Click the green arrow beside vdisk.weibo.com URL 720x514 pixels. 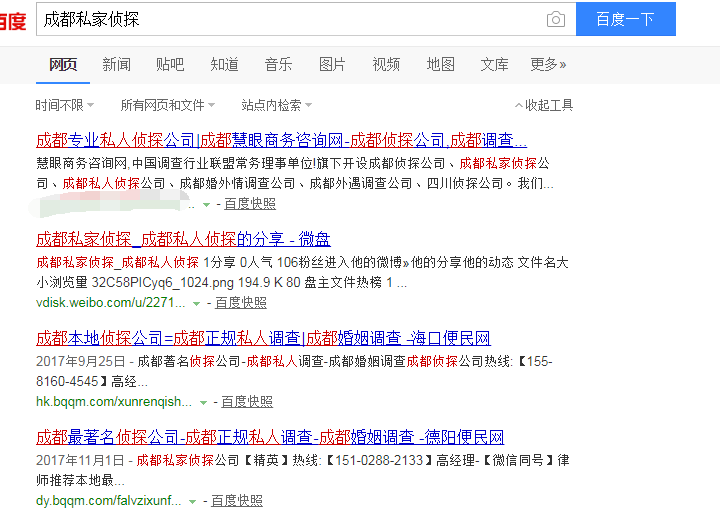point(197,304)
